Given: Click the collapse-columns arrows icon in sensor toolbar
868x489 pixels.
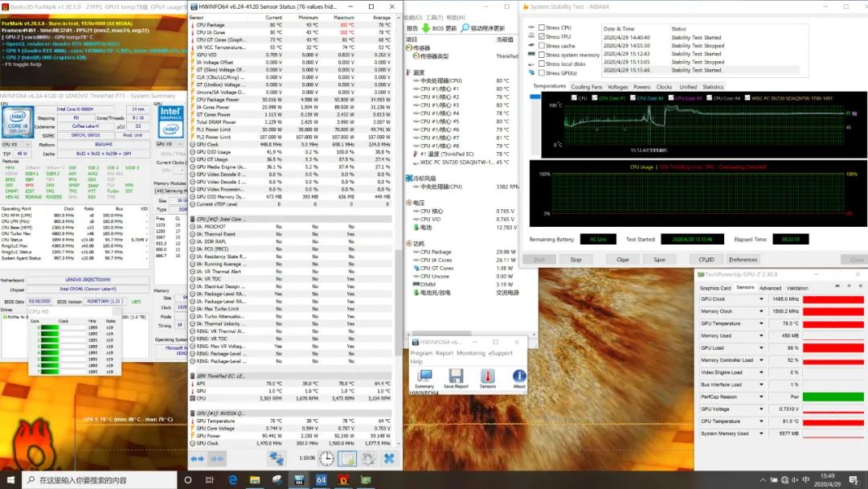Looking at the screenshot, I should click(x=217, y=458).
